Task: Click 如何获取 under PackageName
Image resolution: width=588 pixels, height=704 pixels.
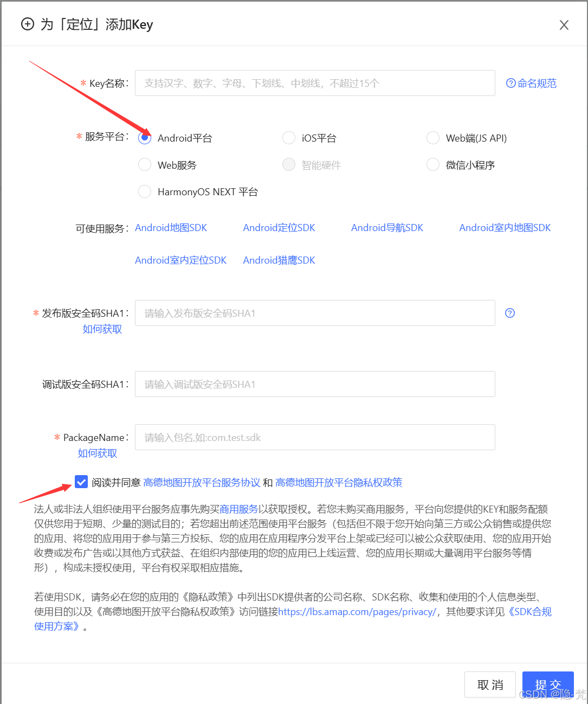Action: coord(98,453)
